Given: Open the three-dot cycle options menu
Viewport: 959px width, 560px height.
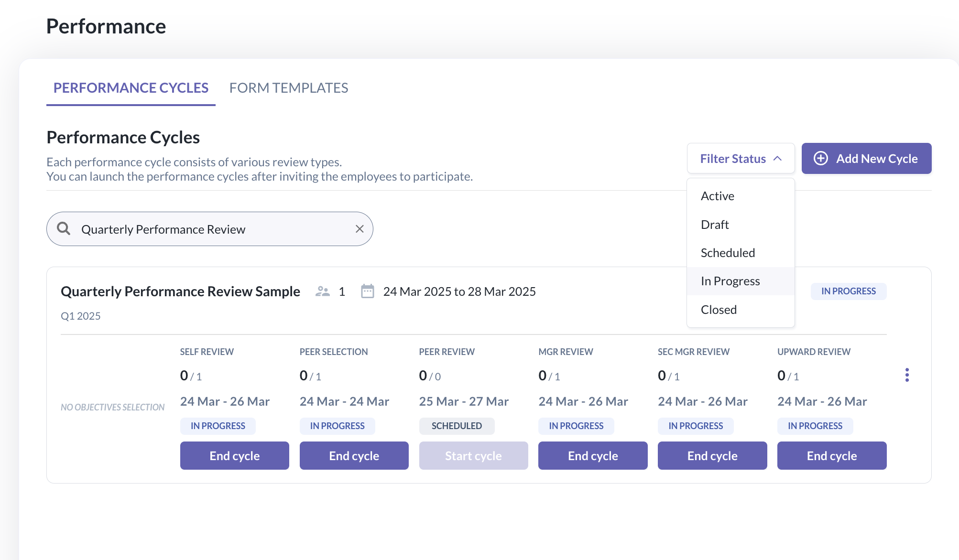Looking at the screenshot, I should click(907, 375).
